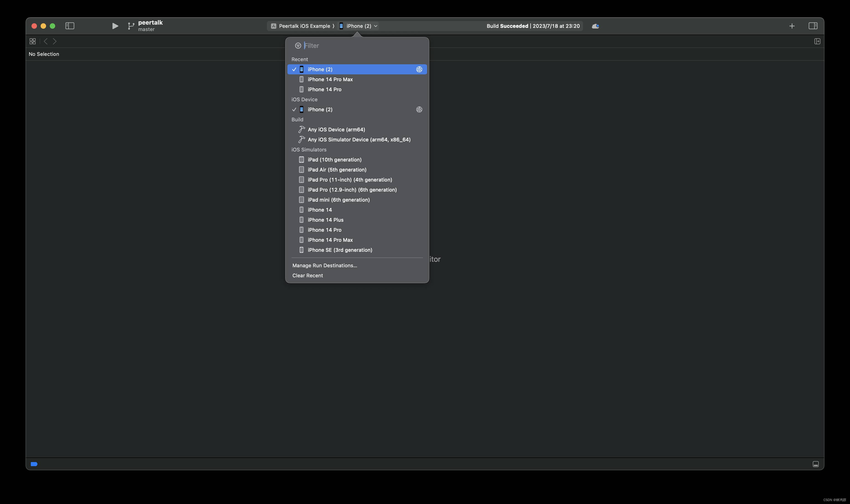The width and height of the screenshot is (850, 504).
Task: Select the iPhone 14 simulator
Action: [357, 210]
